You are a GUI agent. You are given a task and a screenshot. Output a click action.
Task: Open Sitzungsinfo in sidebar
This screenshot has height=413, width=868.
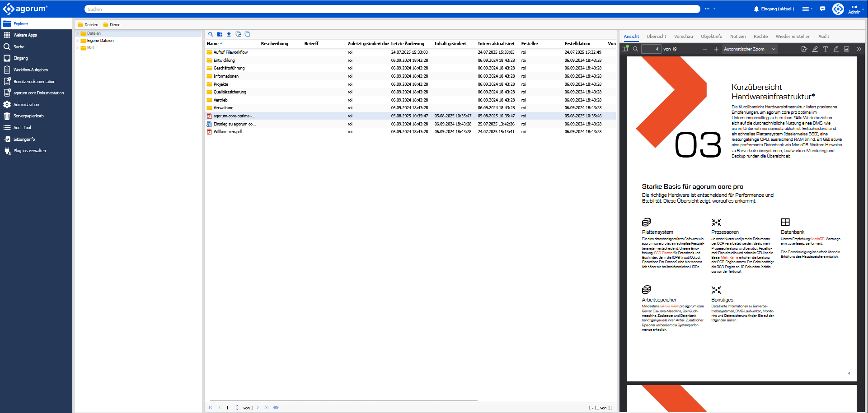[36, 139]
